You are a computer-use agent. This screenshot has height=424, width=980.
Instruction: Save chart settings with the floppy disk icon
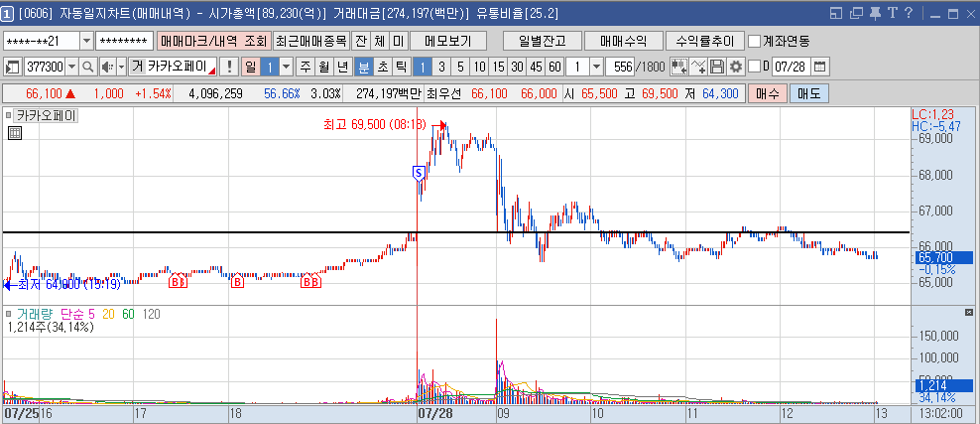click(x=717, y=67)
